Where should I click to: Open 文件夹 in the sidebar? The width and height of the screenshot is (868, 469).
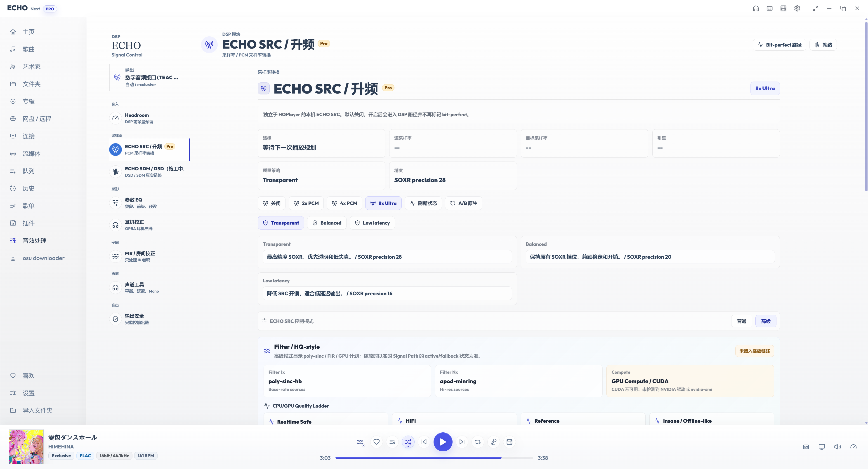pyautogui.click(x=43, y=84)
